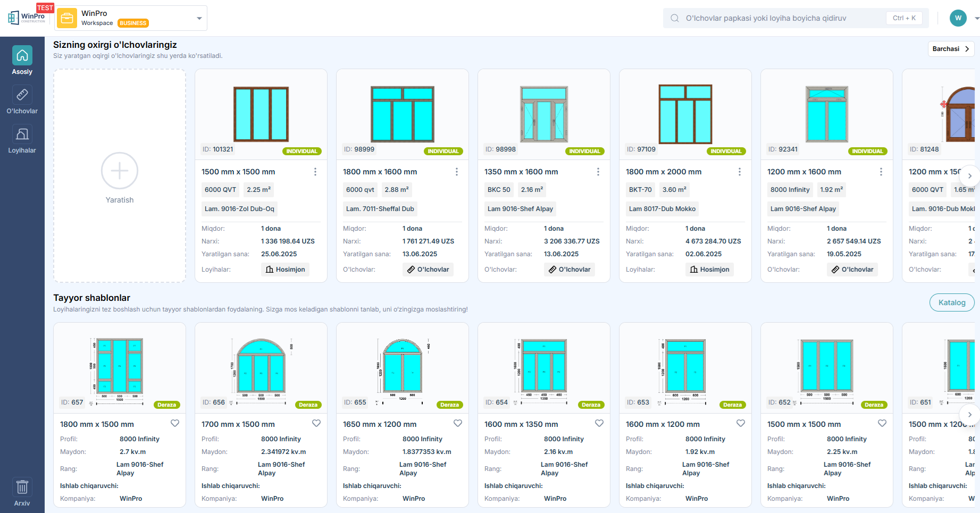Open the Katalog button
Viewport: 980px width, 513px height.
[951, 302]
